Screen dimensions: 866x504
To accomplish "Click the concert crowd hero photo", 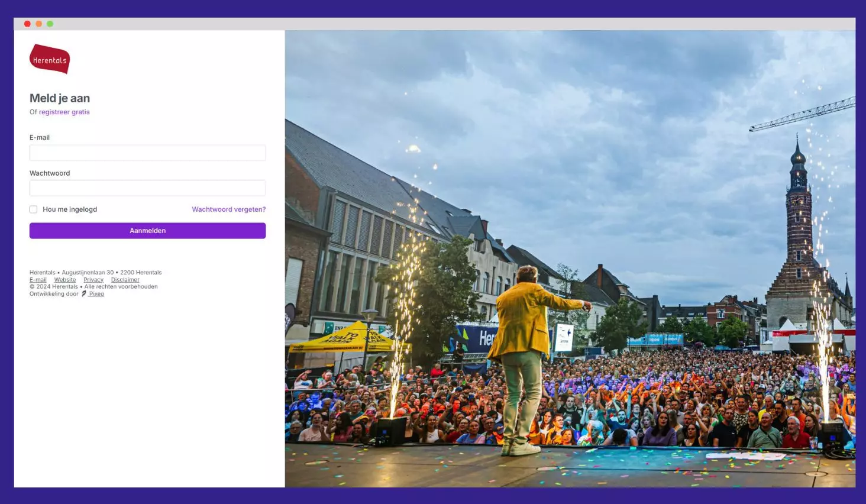I will click(570, 259).
